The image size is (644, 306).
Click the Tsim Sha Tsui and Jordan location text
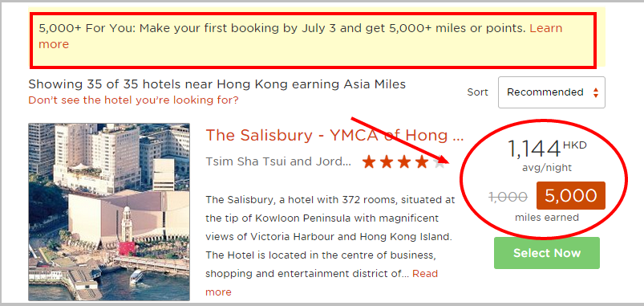(278, 161)
